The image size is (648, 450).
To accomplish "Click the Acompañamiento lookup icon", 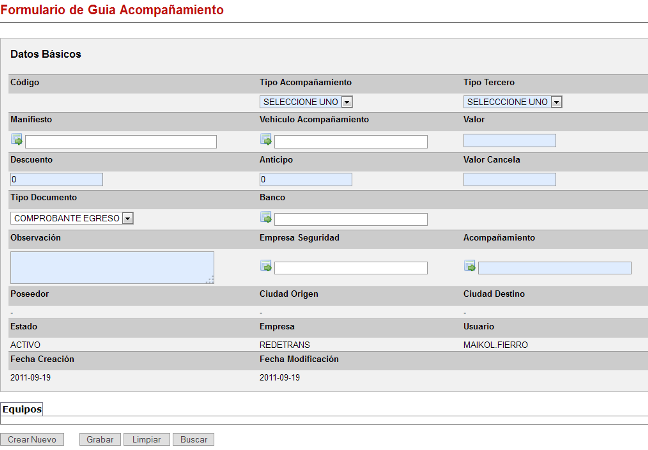I will (470, 266).
